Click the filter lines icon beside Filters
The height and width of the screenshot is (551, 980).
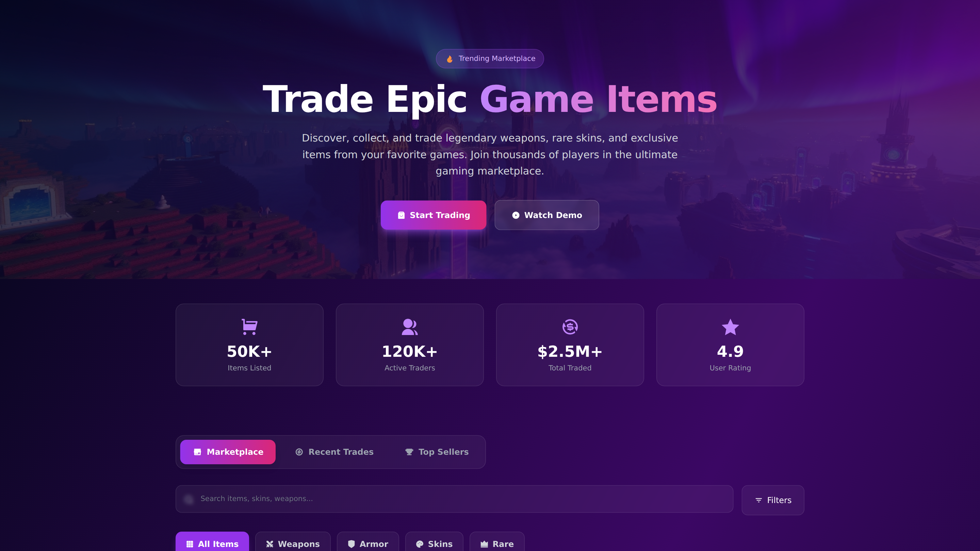click(758, 500)
